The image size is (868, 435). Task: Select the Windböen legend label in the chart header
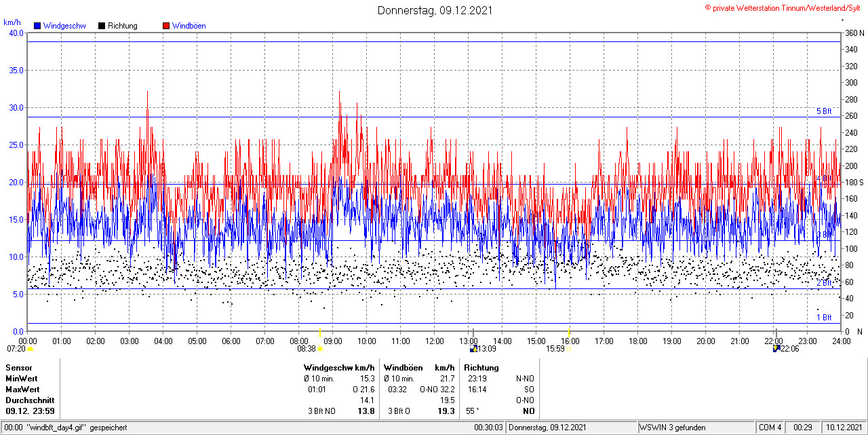pyautogui.click(x=189, y=26)
